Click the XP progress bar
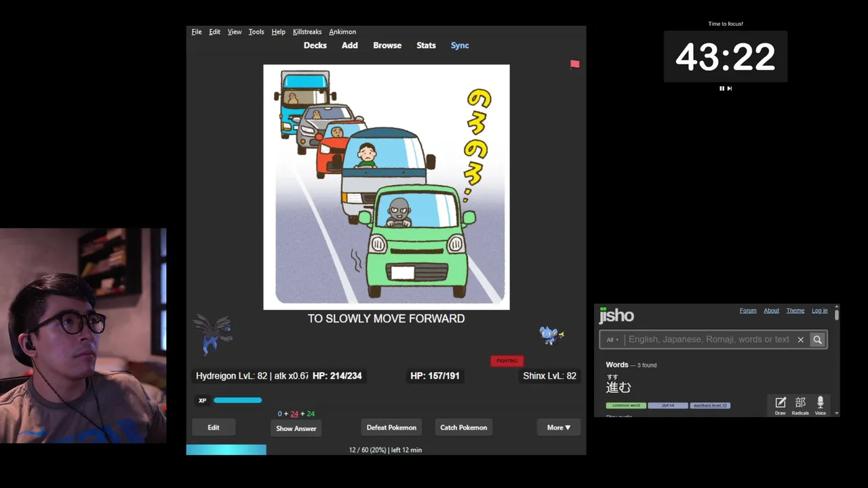Viewport: 868px width, 488px height. point(237,401)
